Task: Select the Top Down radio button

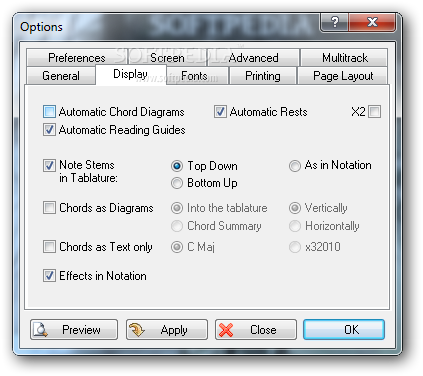Action: pos(177,166)
